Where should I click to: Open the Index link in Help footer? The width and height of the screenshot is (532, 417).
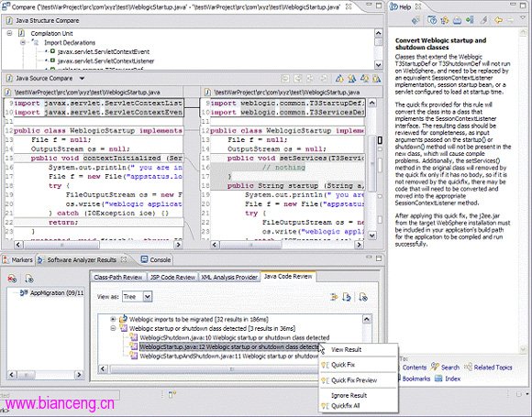[452, 379]
